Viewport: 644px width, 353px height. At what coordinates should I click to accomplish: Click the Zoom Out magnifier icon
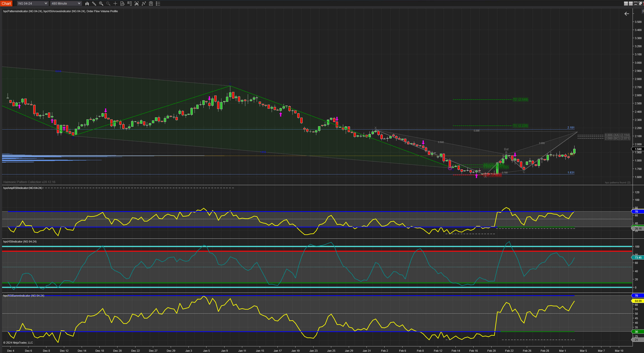[108, 4]
